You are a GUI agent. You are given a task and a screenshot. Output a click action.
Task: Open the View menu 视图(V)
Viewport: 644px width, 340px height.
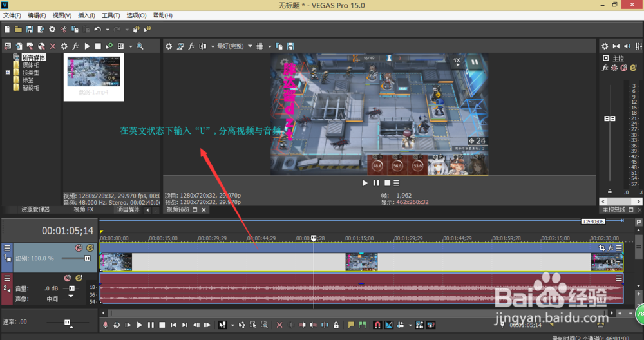62,15
